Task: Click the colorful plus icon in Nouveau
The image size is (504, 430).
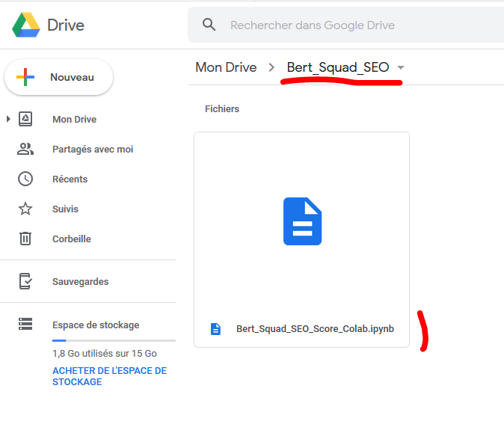Action: tap(25, 77)
